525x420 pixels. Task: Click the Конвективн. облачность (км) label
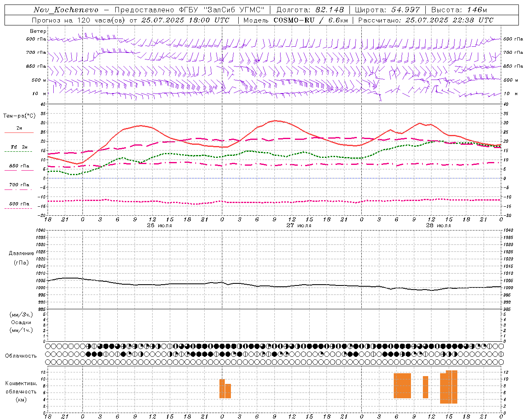tap(21, 391)
